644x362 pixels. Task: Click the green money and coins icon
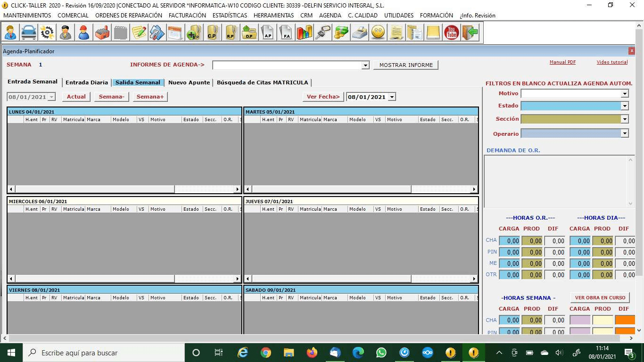[341, 33]
